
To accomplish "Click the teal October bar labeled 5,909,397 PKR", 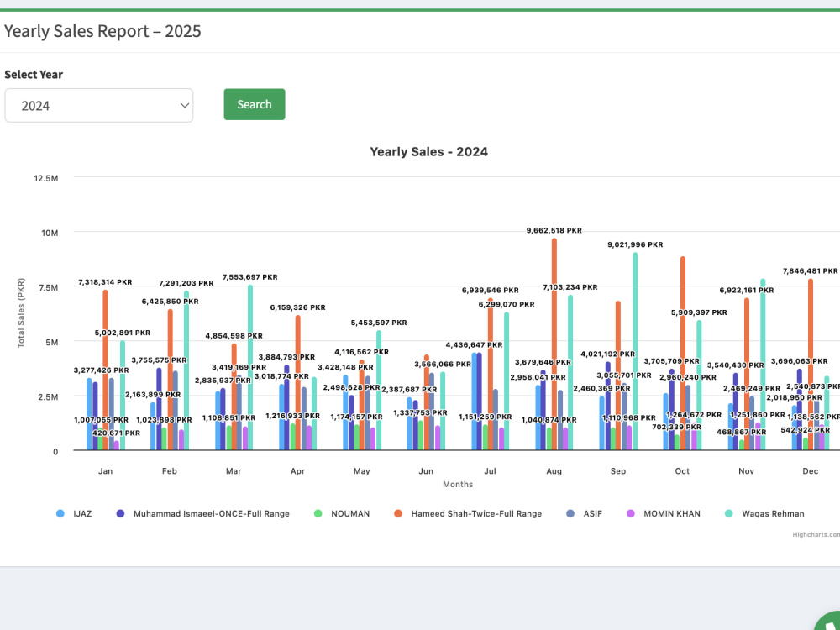I will point(699,386).
